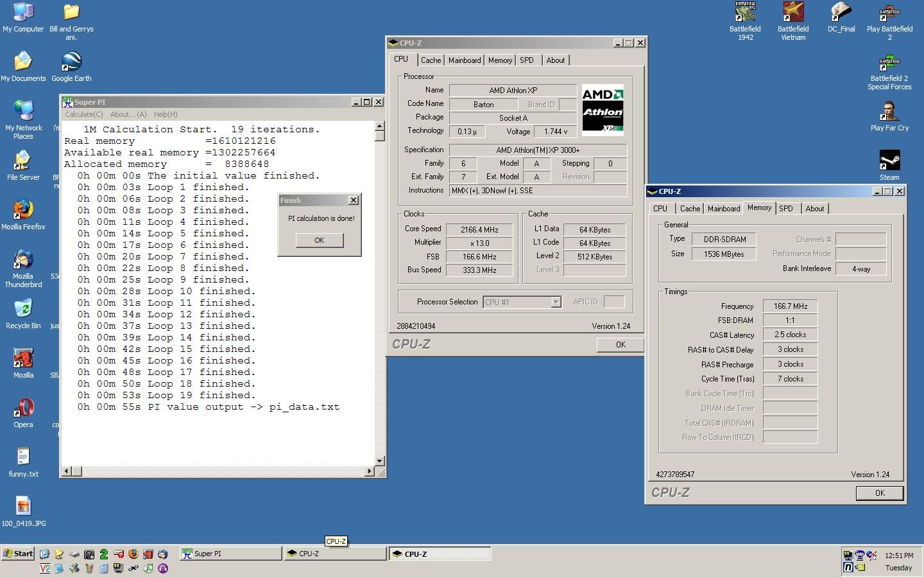Launch Opera from the desktop
924x578 pixels.
point(23,413)
